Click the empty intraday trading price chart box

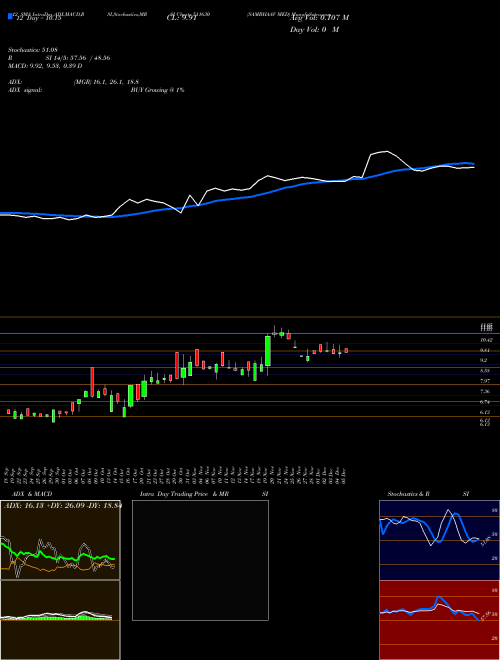[x=200, y=560]
